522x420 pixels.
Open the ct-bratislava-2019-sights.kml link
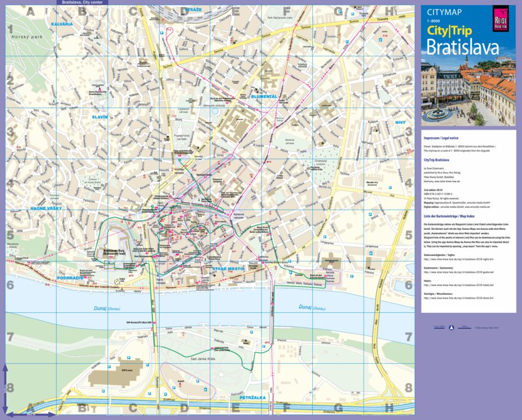coord(458,259)
